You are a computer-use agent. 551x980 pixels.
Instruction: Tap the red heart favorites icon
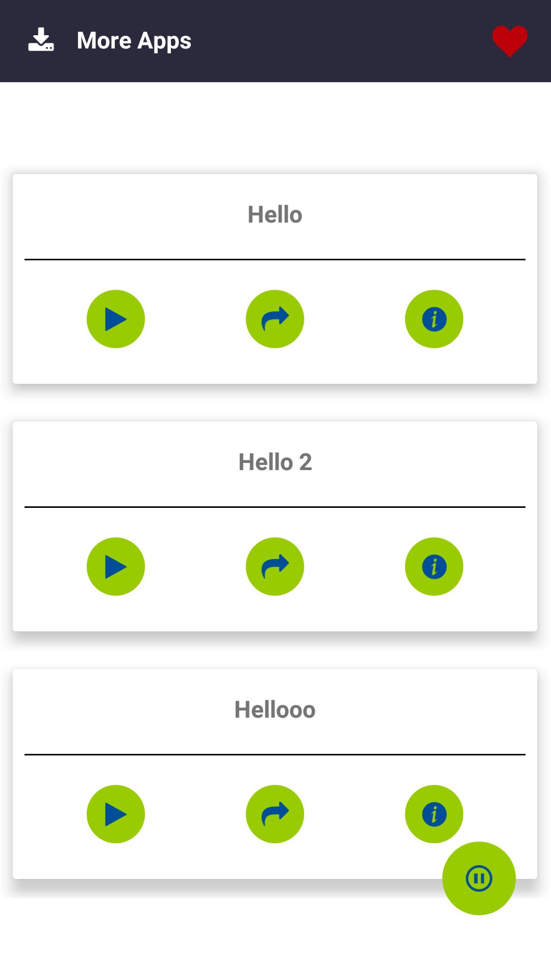[510, 41]
